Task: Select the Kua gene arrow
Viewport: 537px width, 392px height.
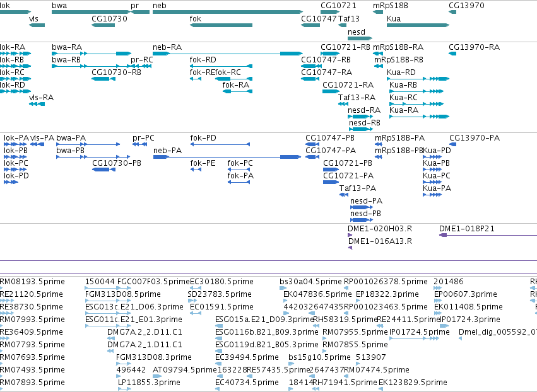Action: coord(418,25)
